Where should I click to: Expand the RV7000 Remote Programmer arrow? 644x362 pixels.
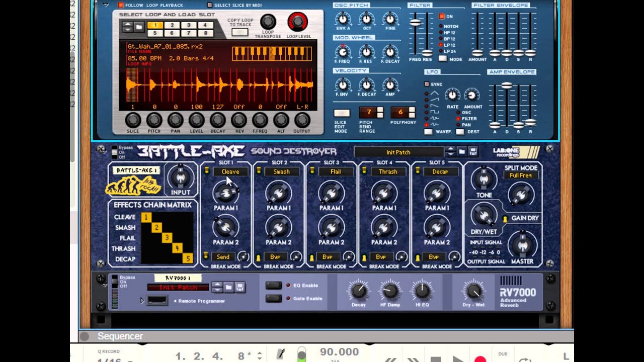[142, 301]
